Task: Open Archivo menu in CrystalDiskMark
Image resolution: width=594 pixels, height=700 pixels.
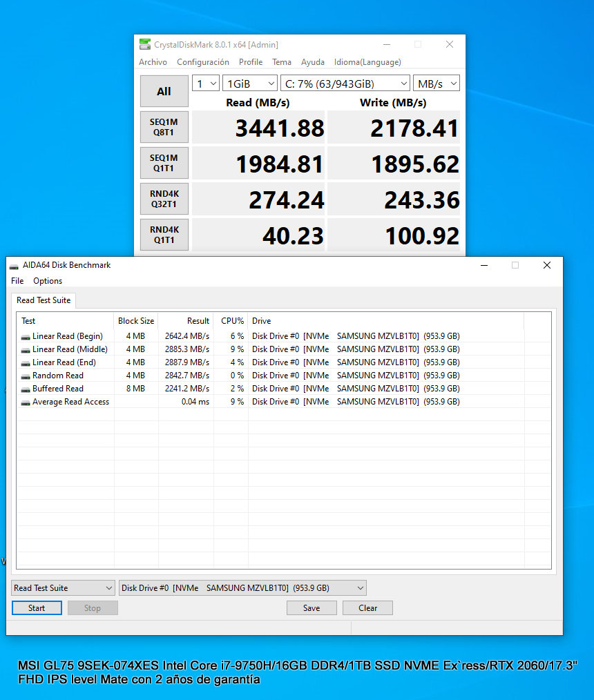Action: (153, 62)
